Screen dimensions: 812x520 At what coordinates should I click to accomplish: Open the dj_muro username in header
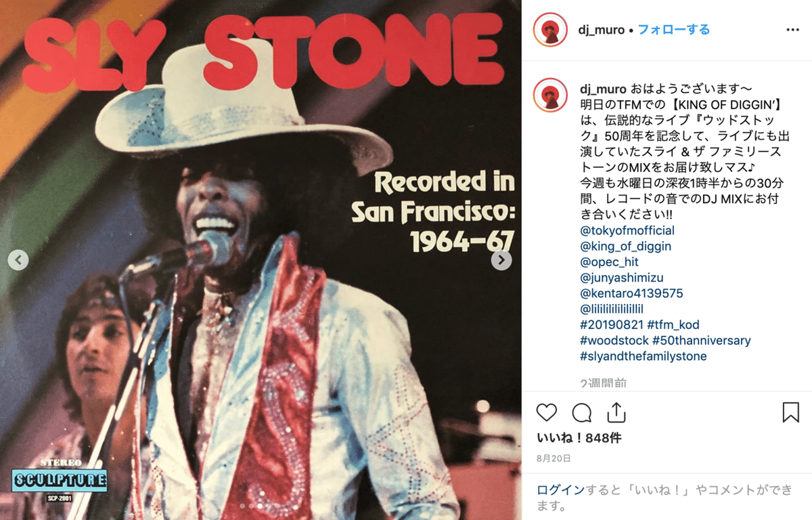tap(602, 30)
